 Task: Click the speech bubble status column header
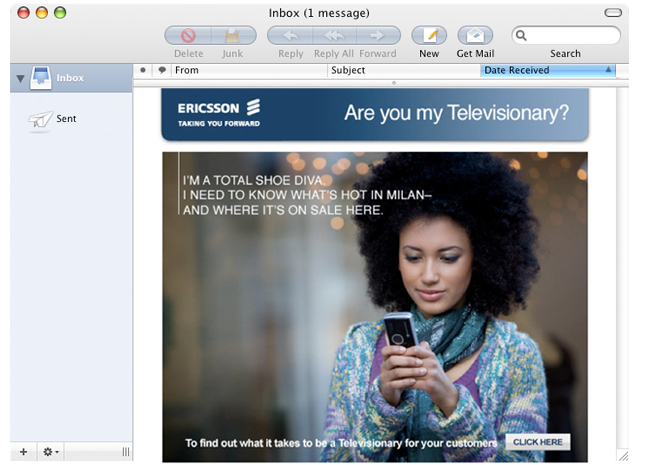pos(162,70)
